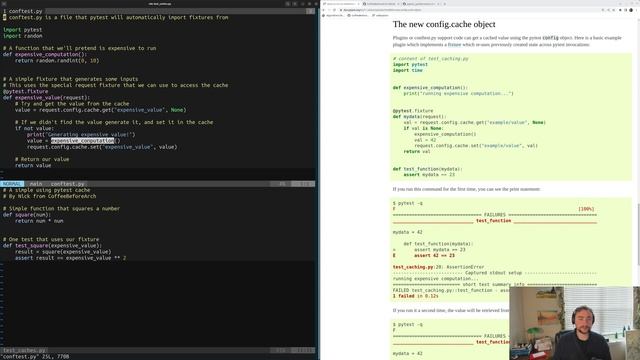This screenshot has height=360, width=640.
Task: Click 'def square(num):' in lower vim pane
Action: point(27,215)
